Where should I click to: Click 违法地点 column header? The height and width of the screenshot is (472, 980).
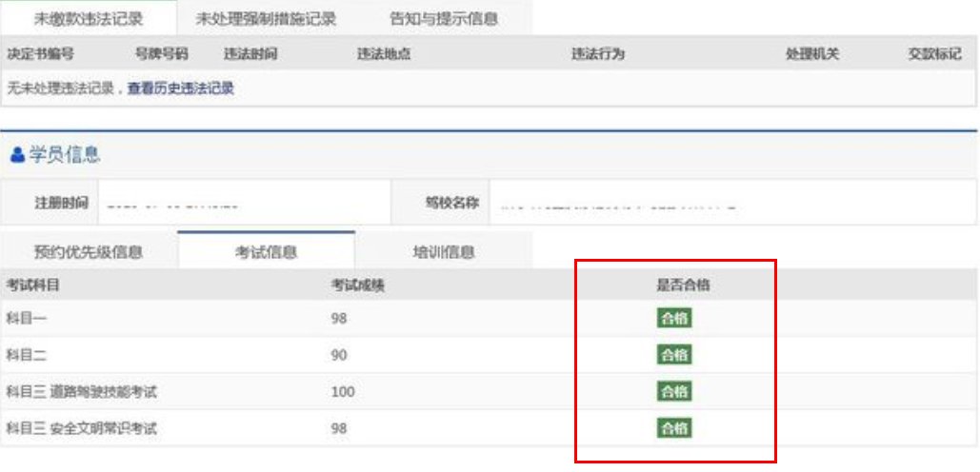click(383, 54)
